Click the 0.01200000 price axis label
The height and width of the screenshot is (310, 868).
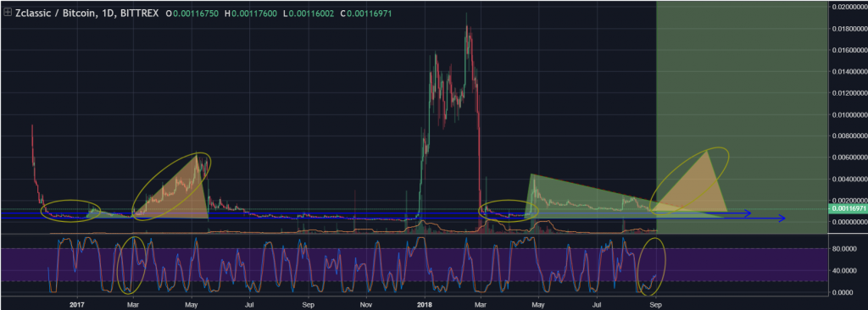click(849, 93)
